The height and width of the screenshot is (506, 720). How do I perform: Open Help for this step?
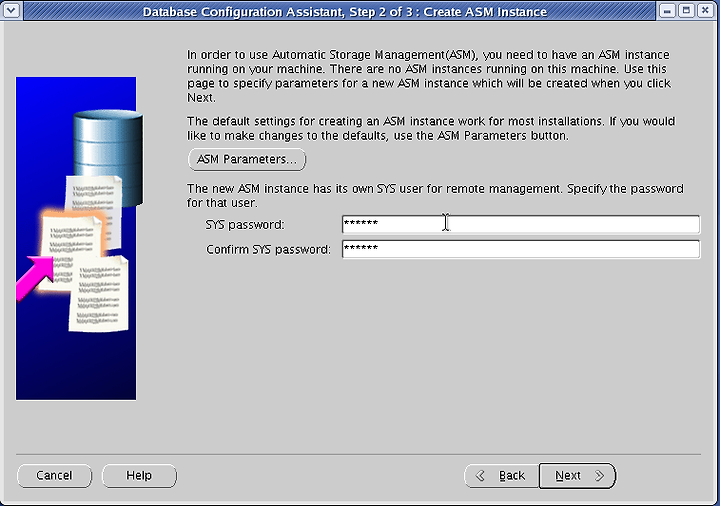pos(139,476)
